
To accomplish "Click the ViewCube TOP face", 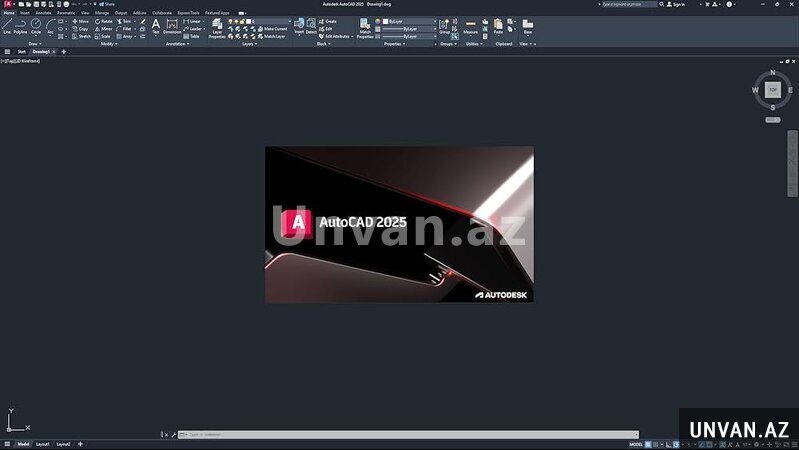I will click(x=773, y=90).
